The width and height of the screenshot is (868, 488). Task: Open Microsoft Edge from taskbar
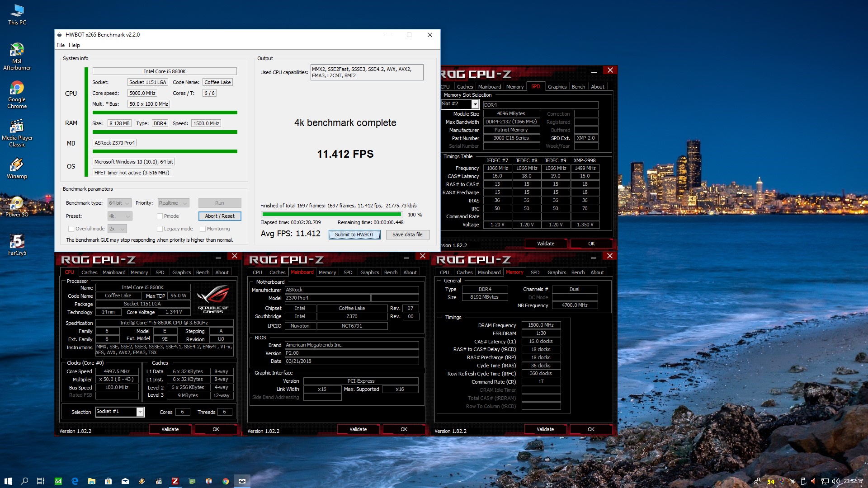click(x=75, y=481)
